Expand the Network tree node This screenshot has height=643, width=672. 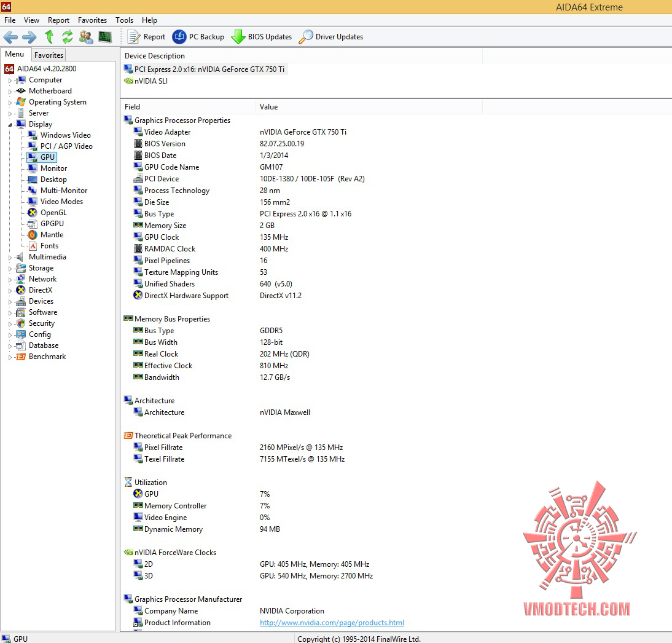[10, 280]
